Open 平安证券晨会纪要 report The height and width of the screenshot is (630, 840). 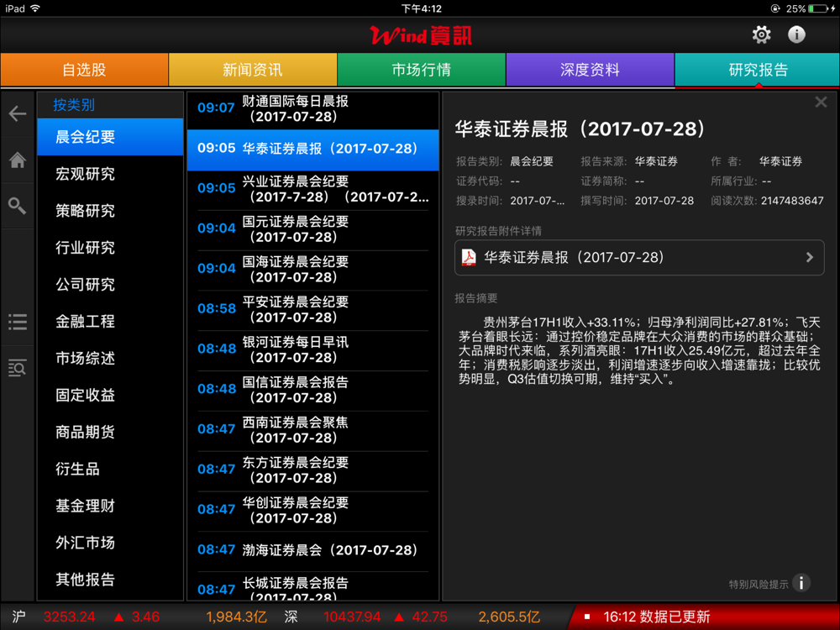coord(312,310)
